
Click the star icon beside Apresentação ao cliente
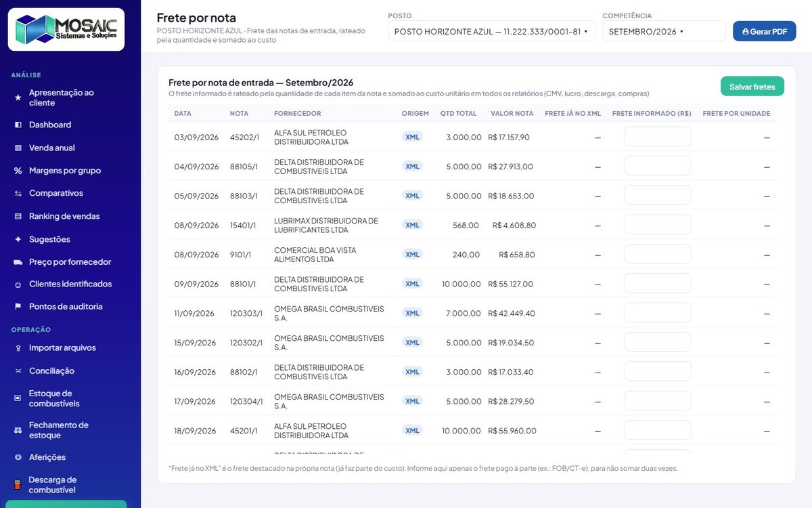coord(18,98)
